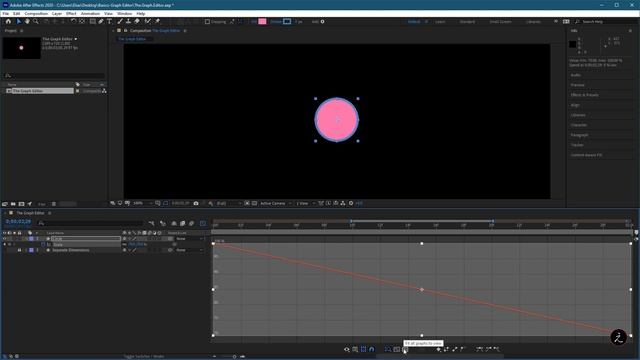Open the Layer menu
The width and height of the screenshot is (640, 360).
click(57, 13)
